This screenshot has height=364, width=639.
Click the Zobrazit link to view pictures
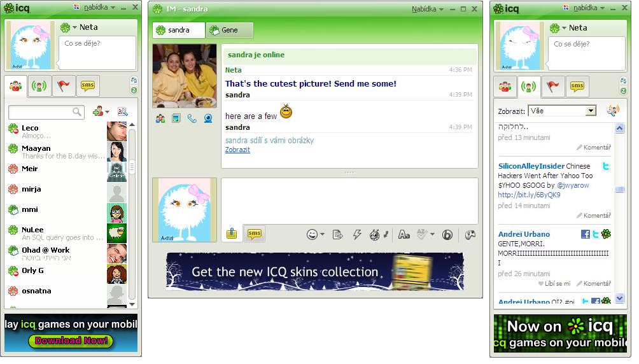point(237,150)
